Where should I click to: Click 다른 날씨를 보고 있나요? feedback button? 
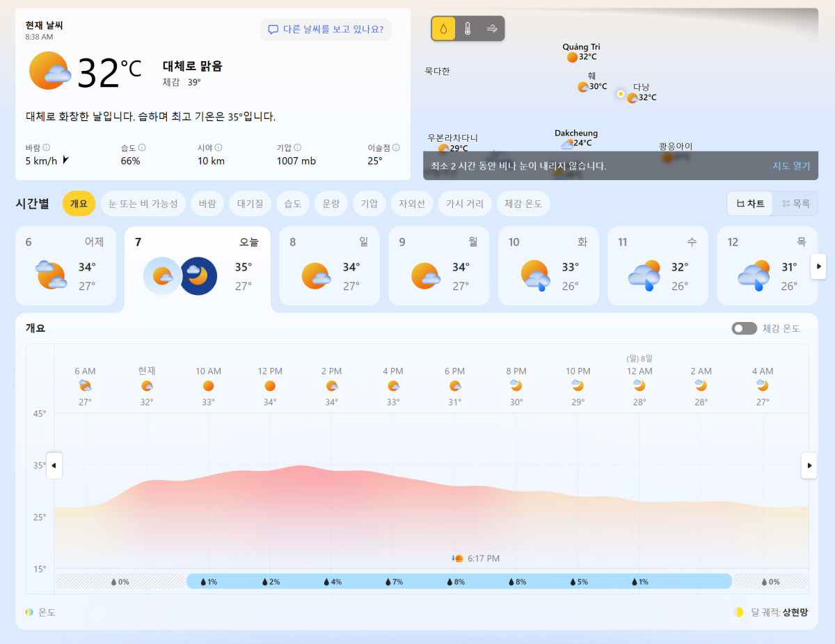[x=326, y=29]
